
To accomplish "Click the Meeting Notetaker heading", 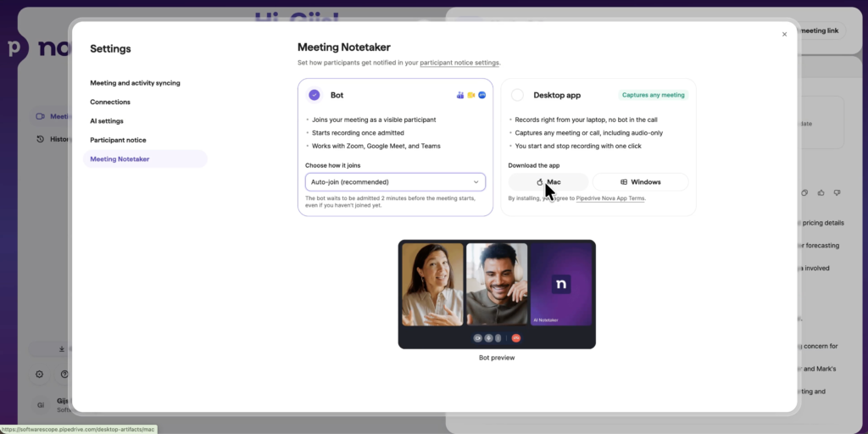I will coord(344,47).
